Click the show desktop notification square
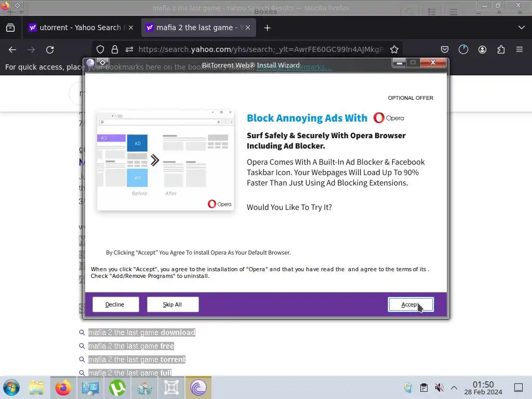Image resolution: width=532 pixels, height=399 pixels. [x=518, y=388]
